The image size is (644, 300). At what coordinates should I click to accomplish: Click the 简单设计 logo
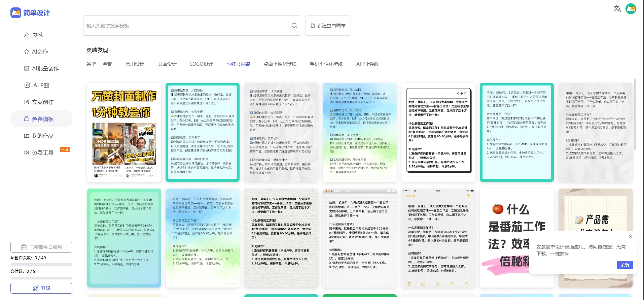(30, 13)
